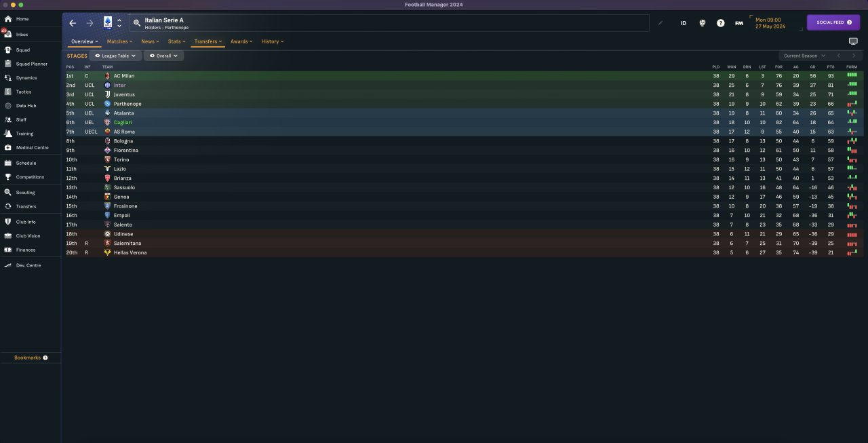The height and width of the screenshot is (443, 868).
Task: Open Club Info
Action: (x=26, y=222)
